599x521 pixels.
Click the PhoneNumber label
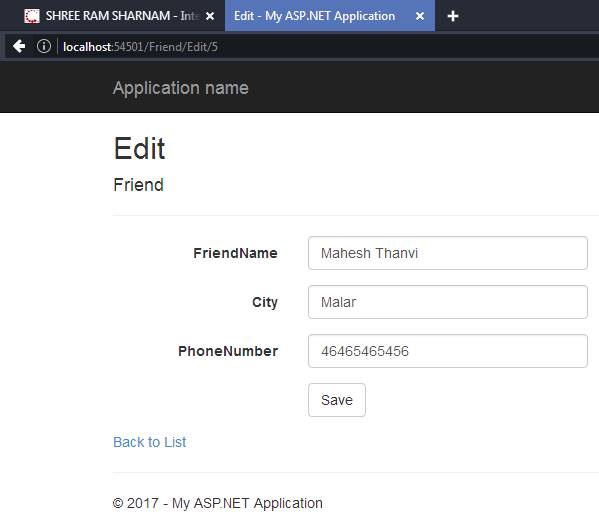(228, 351)
